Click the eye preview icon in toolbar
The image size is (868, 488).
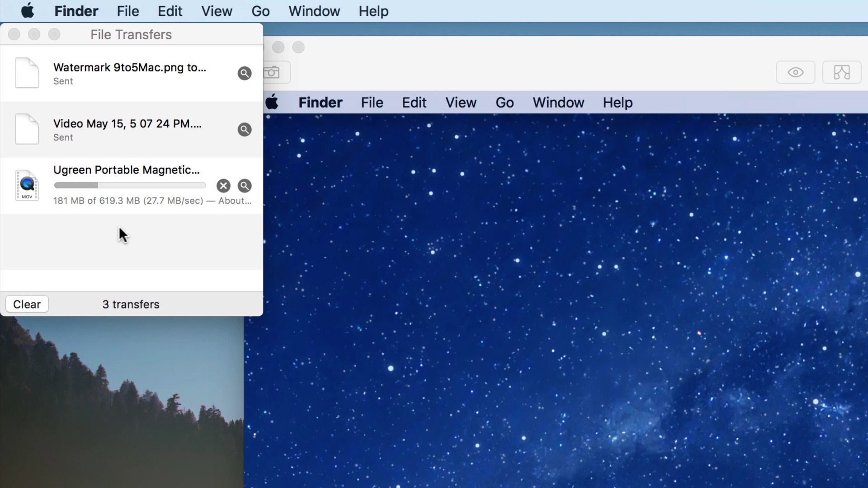(x=796, y=72)
